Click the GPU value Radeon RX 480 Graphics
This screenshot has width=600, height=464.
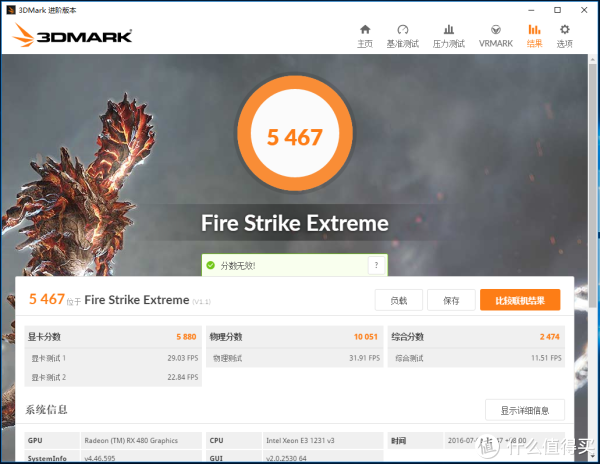131,441
